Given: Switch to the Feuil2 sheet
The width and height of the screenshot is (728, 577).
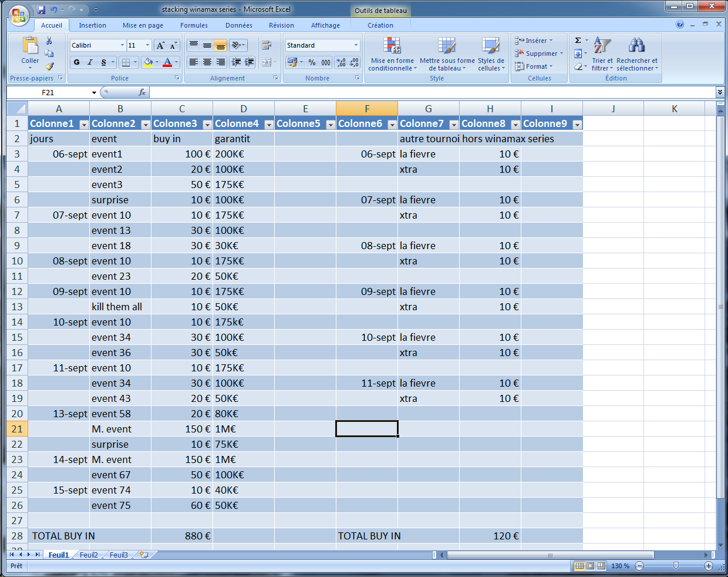Looking at the screenshot, I should click(x=89, y=555).
